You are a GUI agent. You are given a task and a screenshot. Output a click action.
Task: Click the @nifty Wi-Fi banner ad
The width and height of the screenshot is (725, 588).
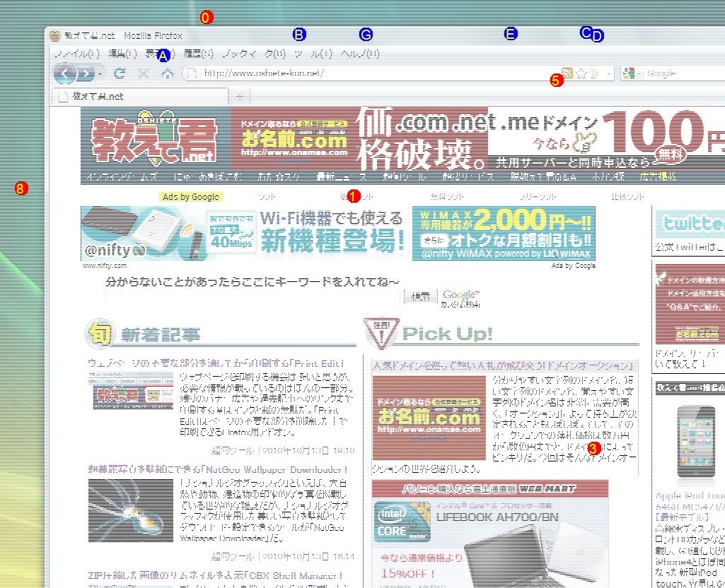point(243,233)
